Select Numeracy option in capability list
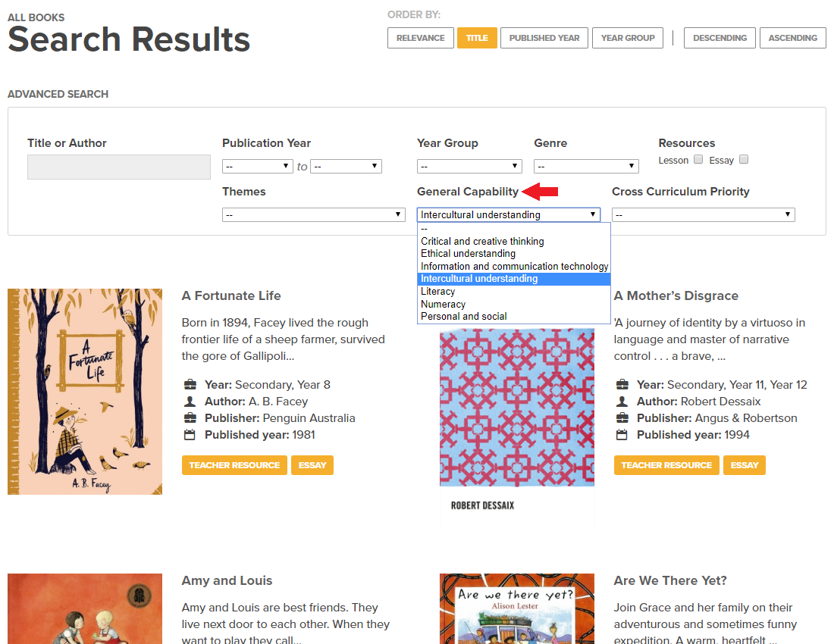 pos(514,304)
